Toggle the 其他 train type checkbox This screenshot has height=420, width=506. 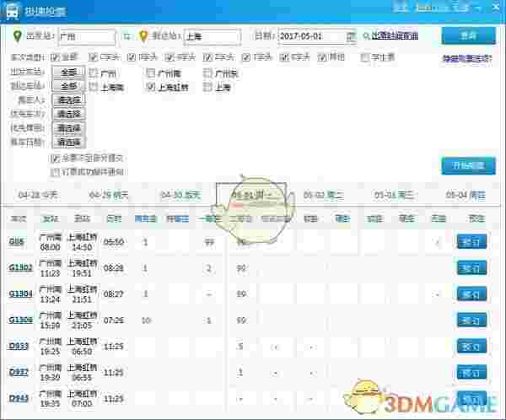click(322, 57)
